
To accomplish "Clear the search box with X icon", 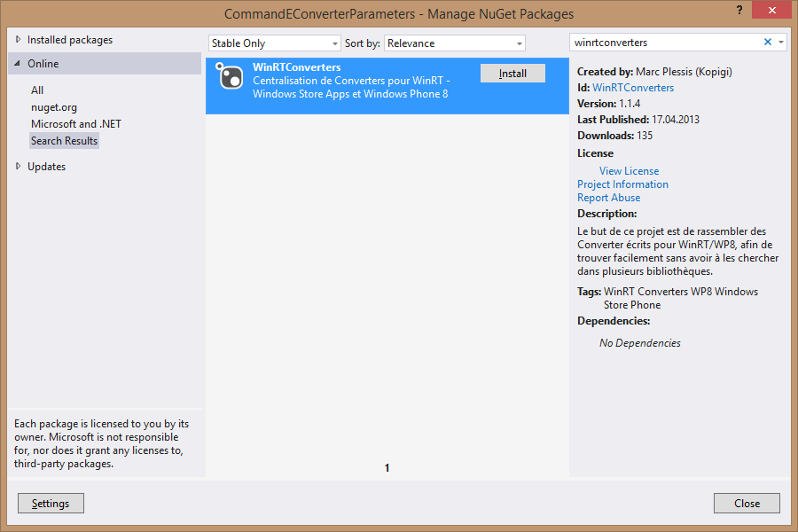I will (x=768, y=43).
